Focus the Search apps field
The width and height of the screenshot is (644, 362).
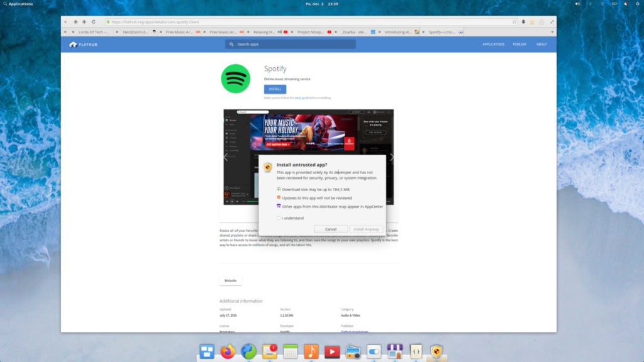[291, 45]
